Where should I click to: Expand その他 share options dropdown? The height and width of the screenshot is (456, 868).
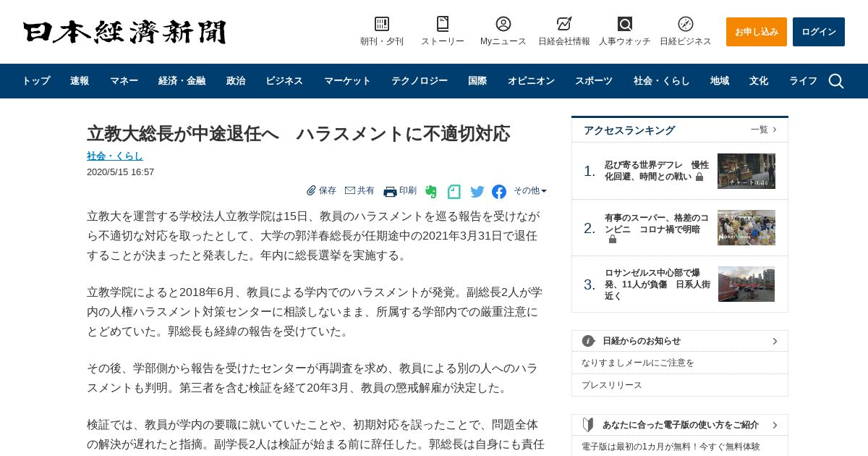click(530, 190)
